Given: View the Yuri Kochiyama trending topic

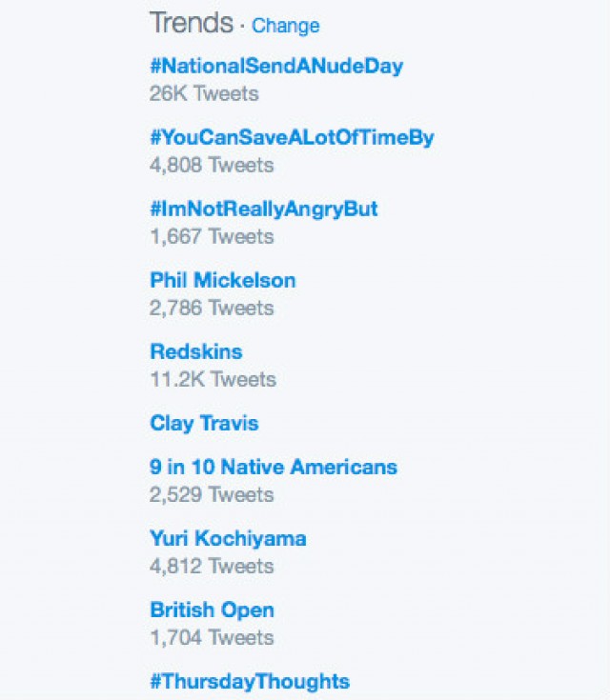Looking at the screenshot, I should [x=228, y=538].
